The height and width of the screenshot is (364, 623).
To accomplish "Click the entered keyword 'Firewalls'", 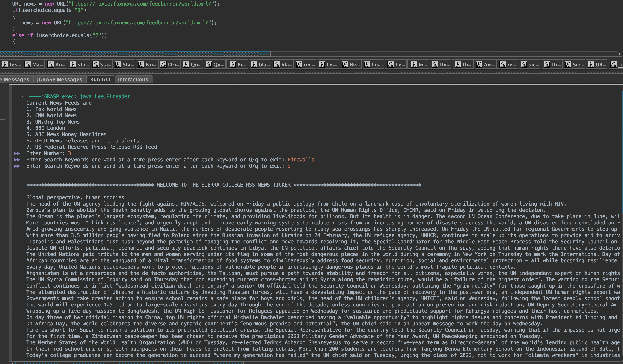I will click(301, 160).
